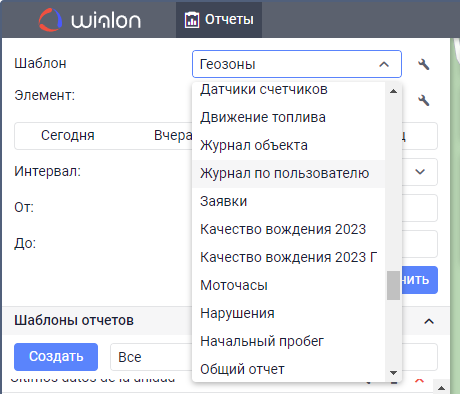Click the wrench icon next to Шаблон
The width and height of the screenshot is (460, 394).
(x=424, y=64)
